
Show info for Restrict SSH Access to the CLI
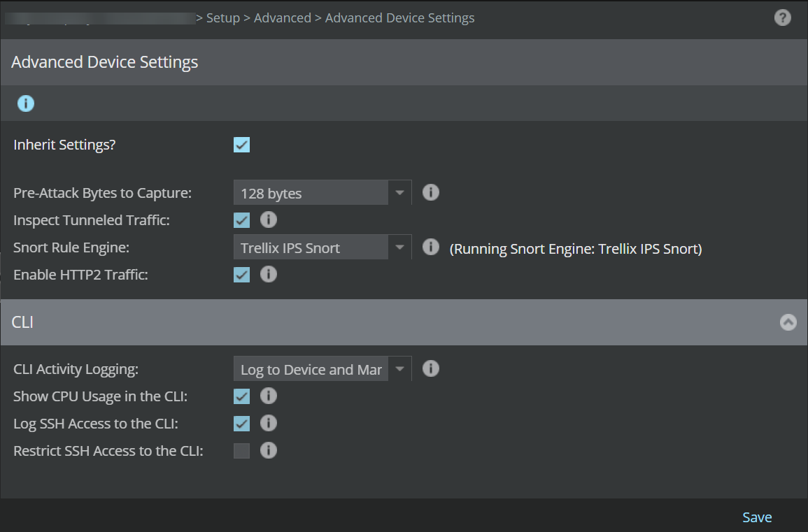tap(269, 451)
